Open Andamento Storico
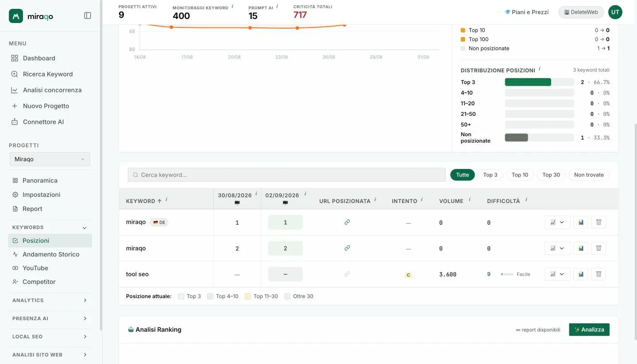This screenshot has height=364, width=637. click(x=50, y=254)
